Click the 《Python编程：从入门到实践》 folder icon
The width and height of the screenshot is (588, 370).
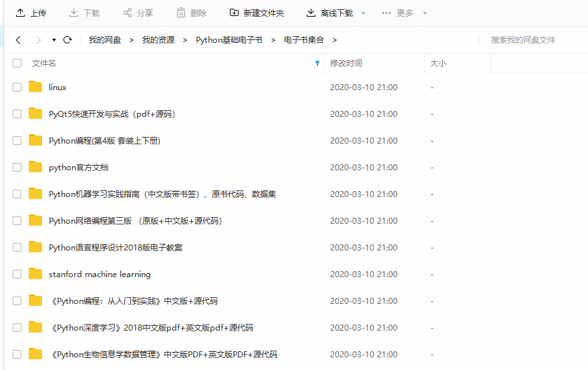[35, 301]
